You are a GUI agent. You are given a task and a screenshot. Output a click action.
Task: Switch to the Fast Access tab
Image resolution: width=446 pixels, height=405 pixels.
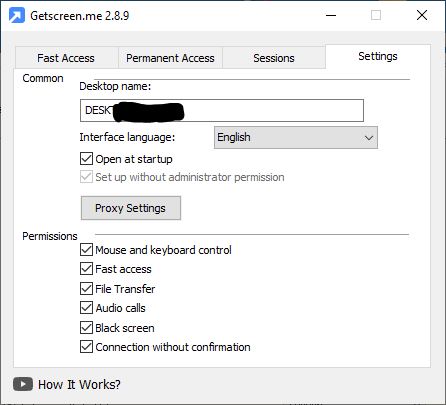(66, 58)
